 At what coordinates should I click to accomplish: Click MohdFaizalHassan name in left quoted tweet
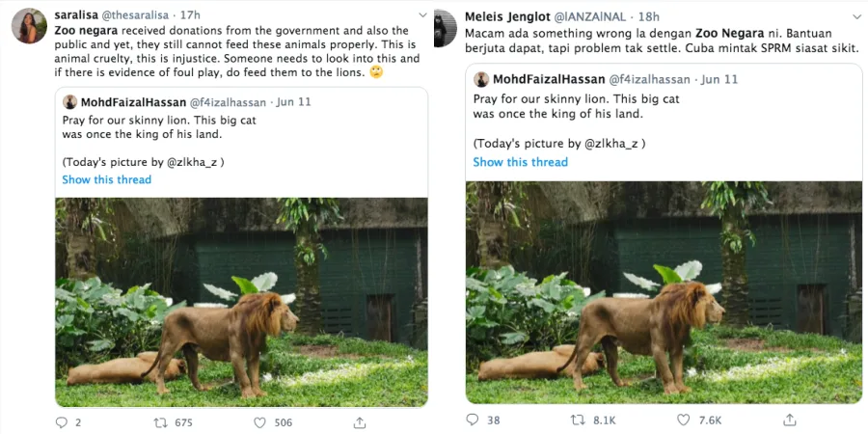point(132,102)
